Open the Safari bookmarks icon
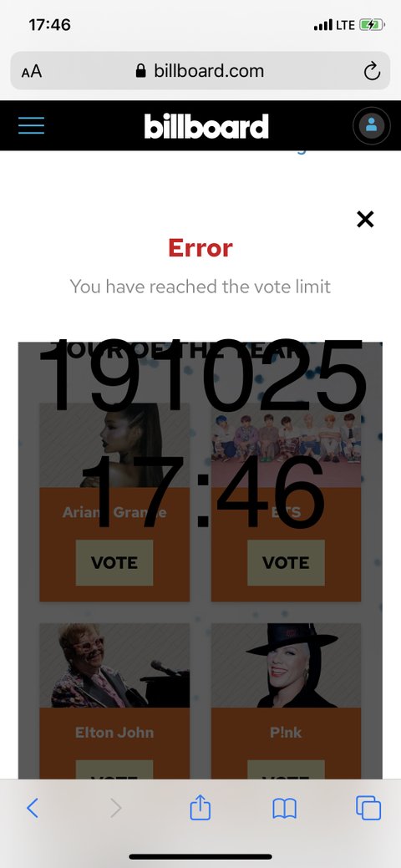Image resolution: width=401 pixels, height=868 pixels. (x=285, y=809)
